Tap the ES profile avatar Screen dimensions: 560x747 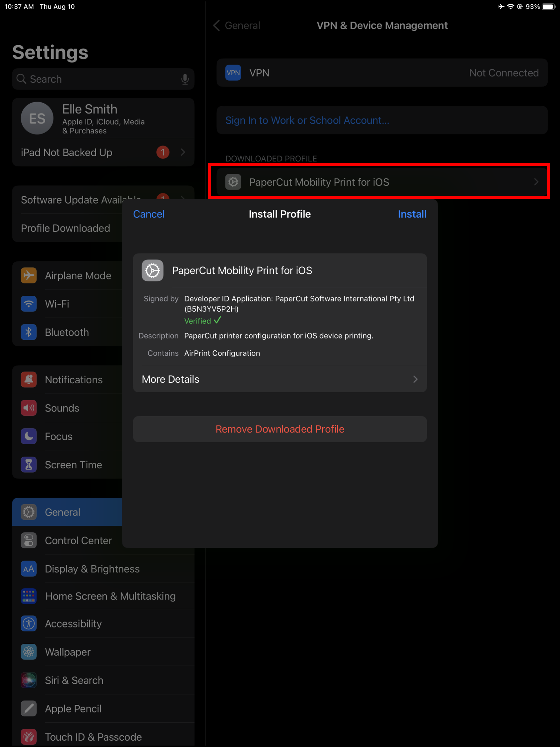tap(37, 118)
